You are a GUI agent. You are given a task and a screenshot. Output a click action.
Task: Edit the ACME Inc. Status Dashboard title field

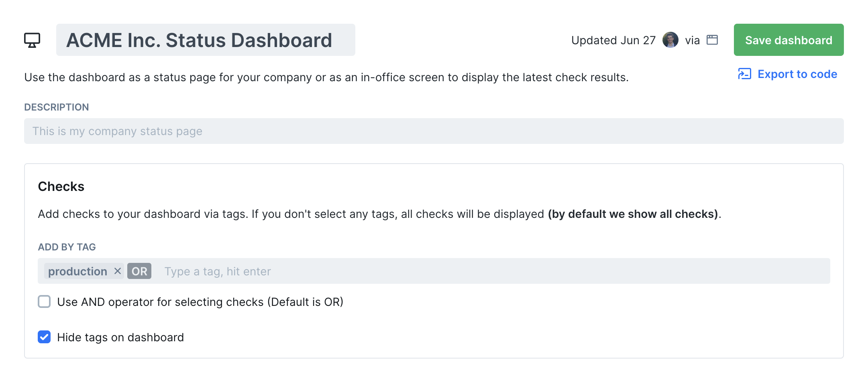click(206, 40)
